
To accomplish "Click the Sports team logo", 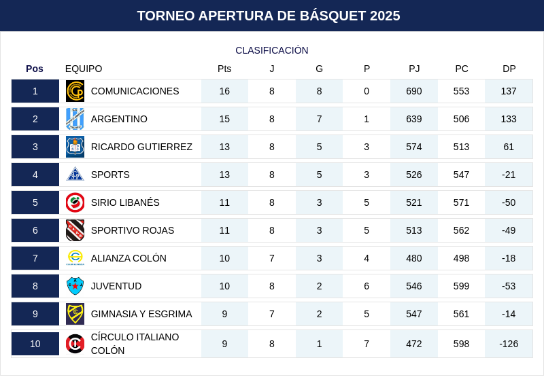I will click(x=75, y=175).
